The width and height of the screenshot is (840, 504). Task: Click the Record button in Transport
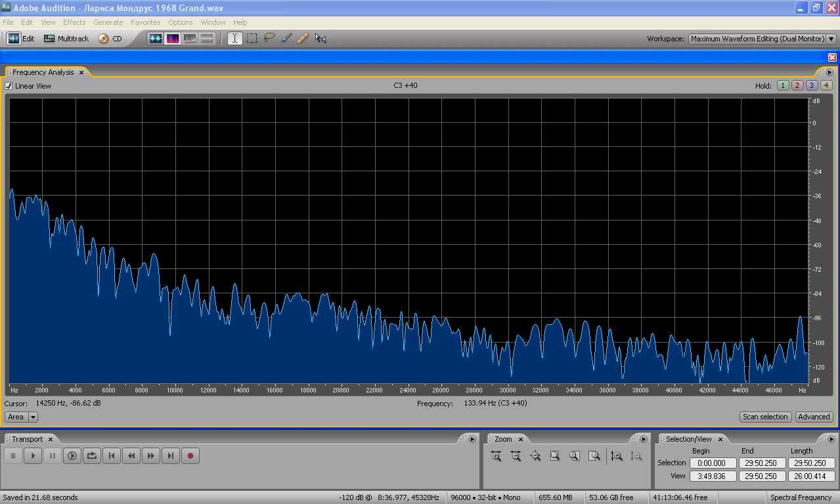click(x=190, y=455)
